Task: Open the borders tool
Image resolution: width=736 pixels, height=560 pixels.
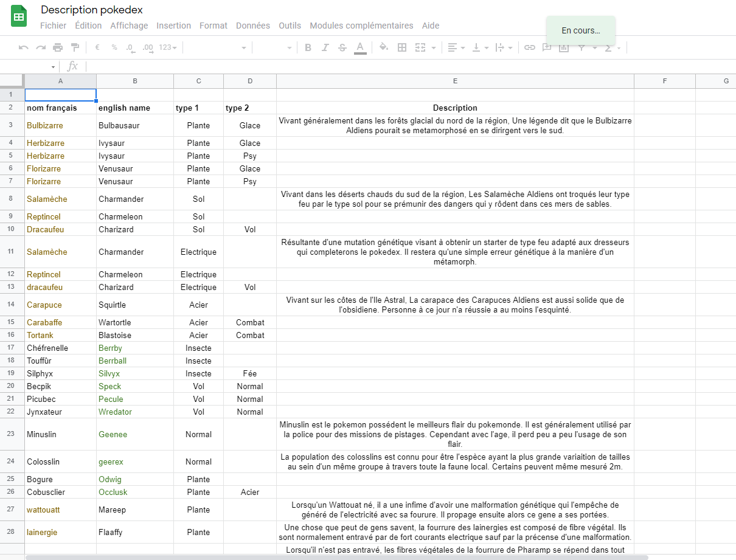Action: [402, 47]
